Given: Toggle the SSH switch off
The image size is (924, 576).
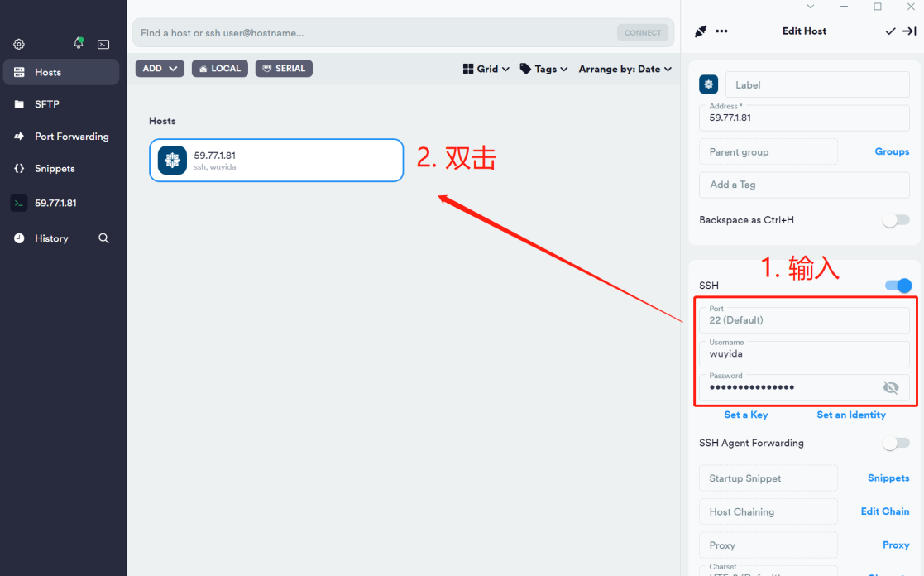Looking at the screenshot, I should 898,286.
